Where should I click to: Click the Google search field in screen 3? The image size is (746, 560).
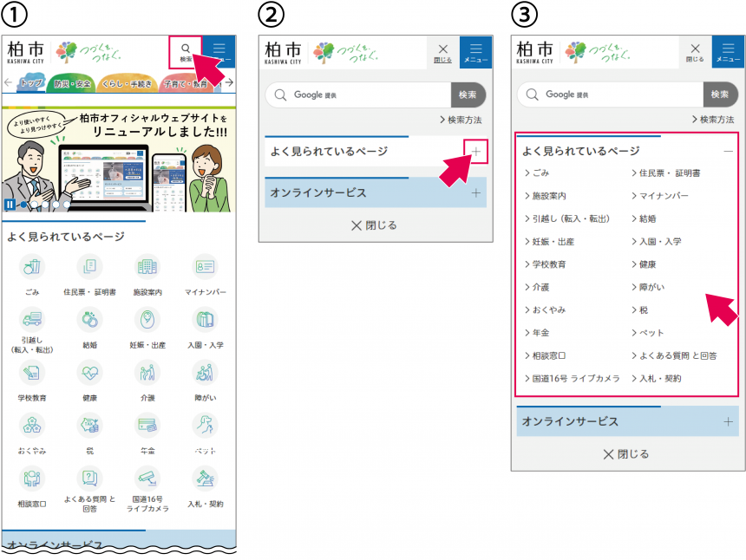(610, 94)
